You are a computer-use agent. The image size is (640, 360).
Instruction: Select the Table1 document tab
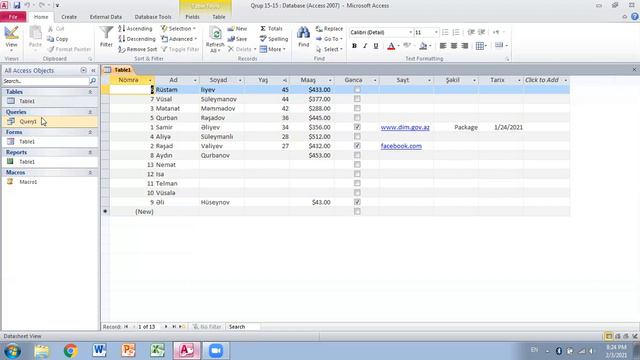click(118, 70)
